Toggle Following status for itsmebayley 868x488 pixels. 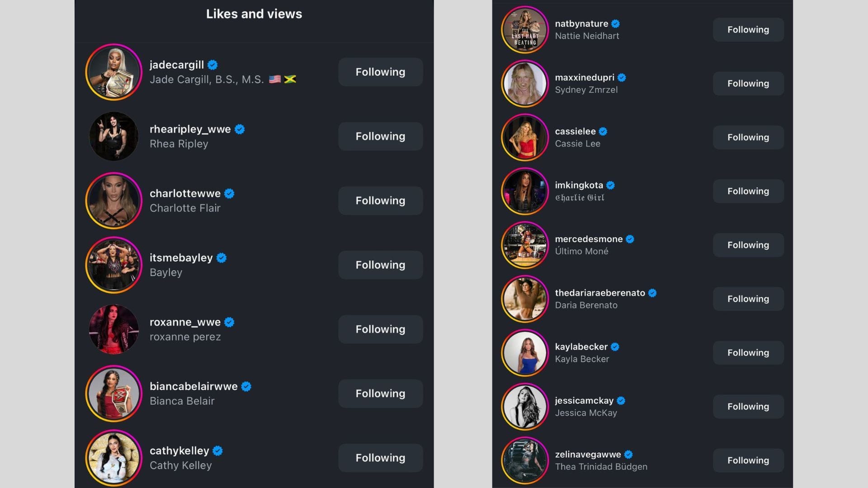click(380, 265)
